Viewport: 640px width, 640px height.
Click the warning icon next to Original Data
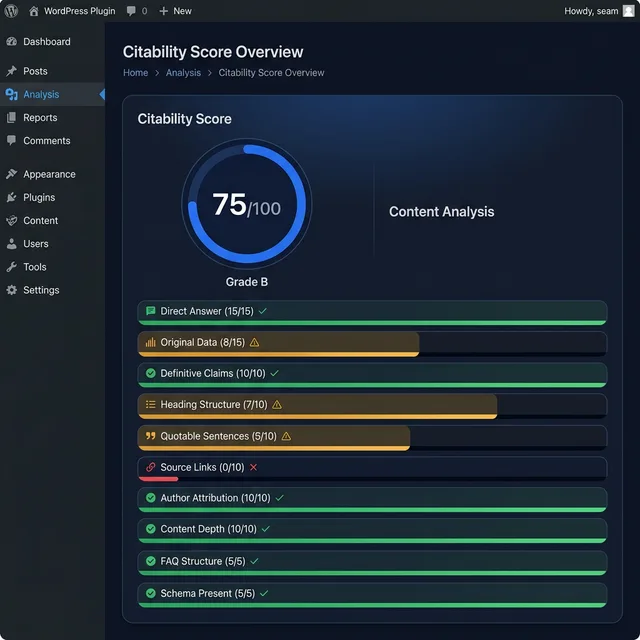coord(254,342)
